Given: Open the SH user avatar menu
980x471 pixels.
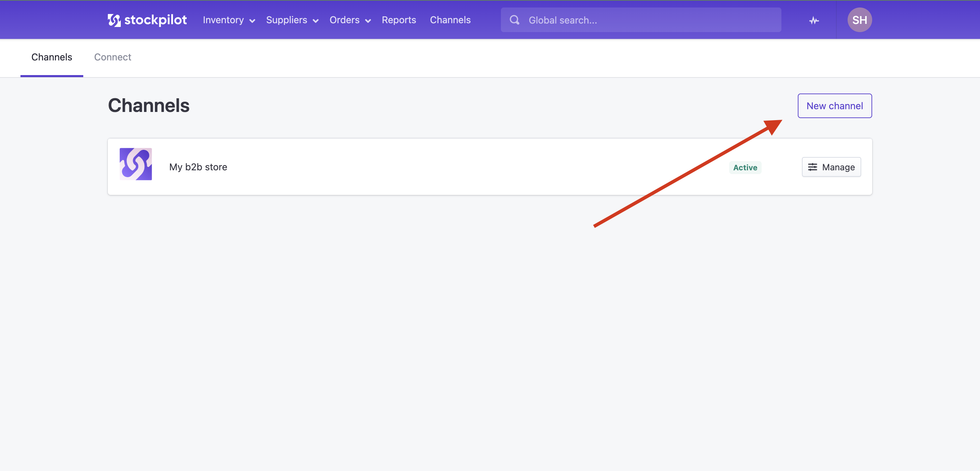Looking at the screenshot, I should (860, 20).
